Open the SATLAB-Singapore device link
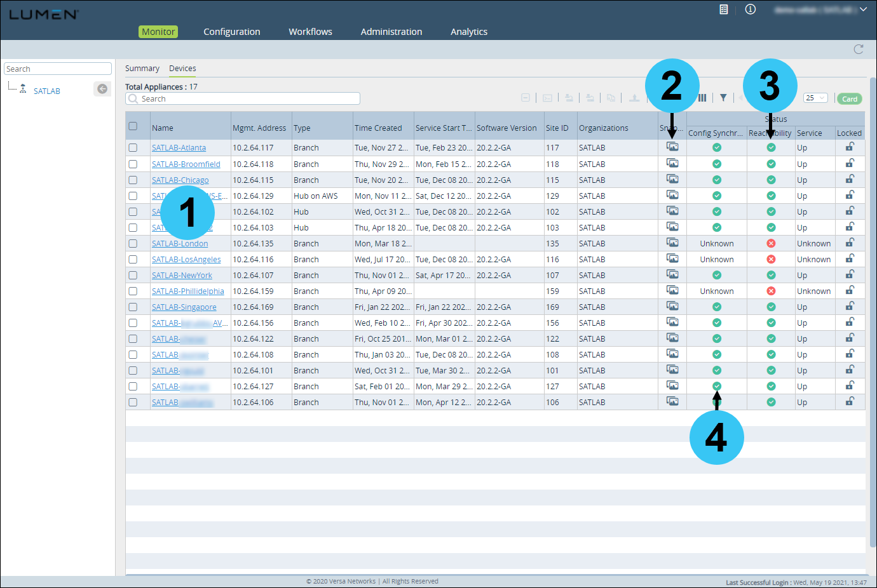Viewport: 877px width, 588px height. point(184,307)
